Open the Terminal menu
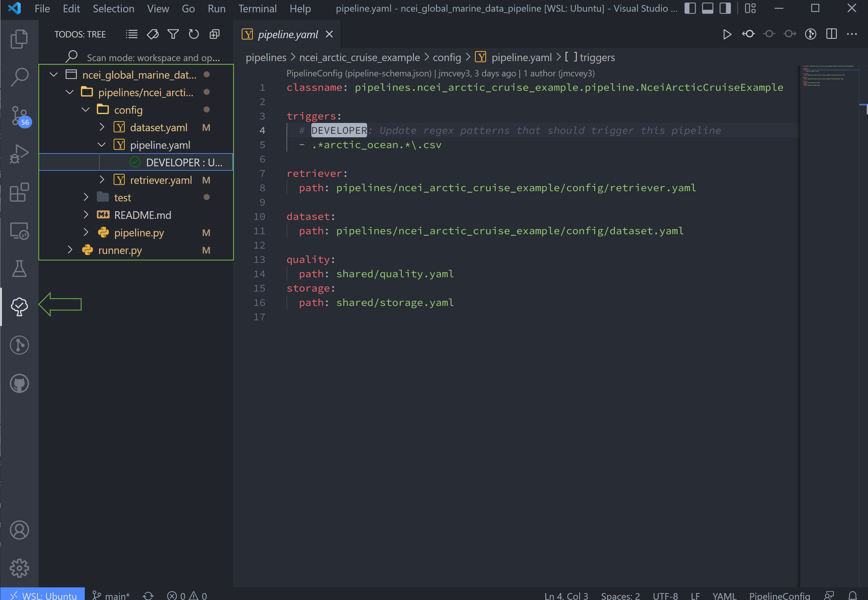This screenshot has height=600, width=868. click(257, 9)
